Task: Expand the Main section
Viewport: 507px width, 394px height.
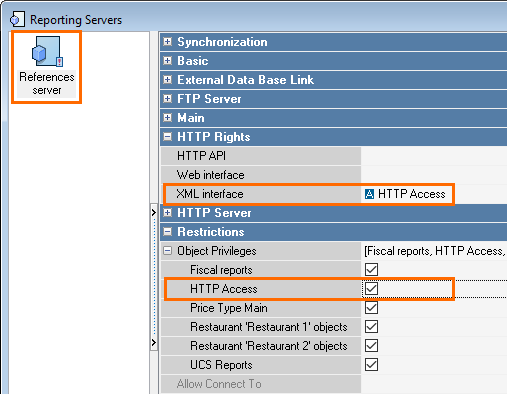Action: click(x=168, y=118)
